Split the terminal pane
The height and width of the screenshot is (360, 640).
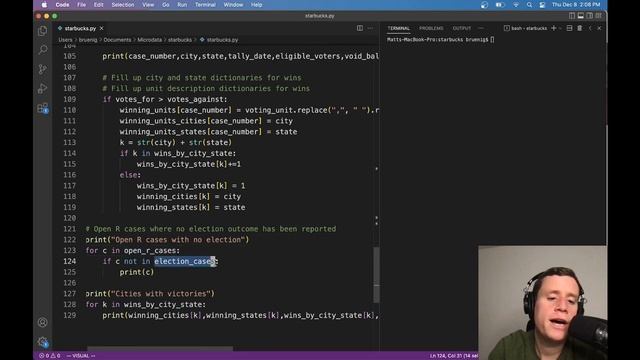click(x=569, y=28)
